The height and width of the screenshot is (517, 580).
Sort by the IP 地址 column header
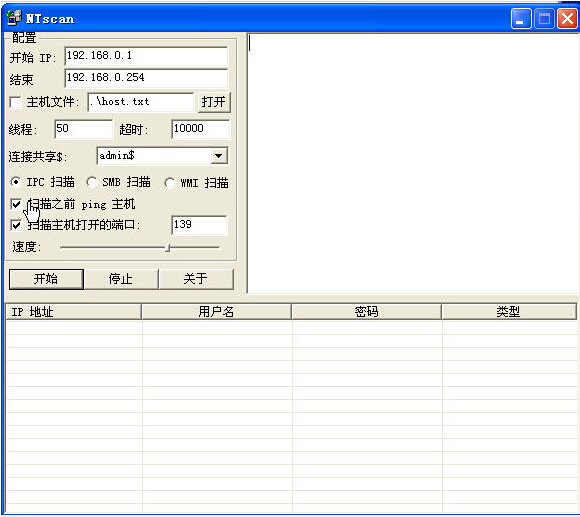(x=73, y=312)
